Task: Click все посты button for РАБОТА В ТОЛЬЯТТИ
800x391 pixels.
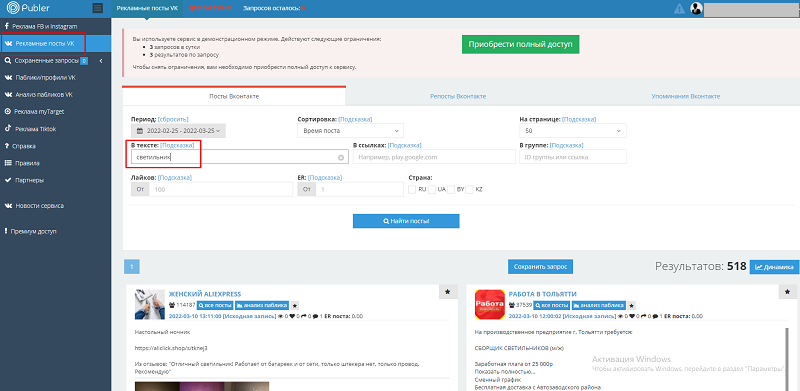Action: click(552, 305)
